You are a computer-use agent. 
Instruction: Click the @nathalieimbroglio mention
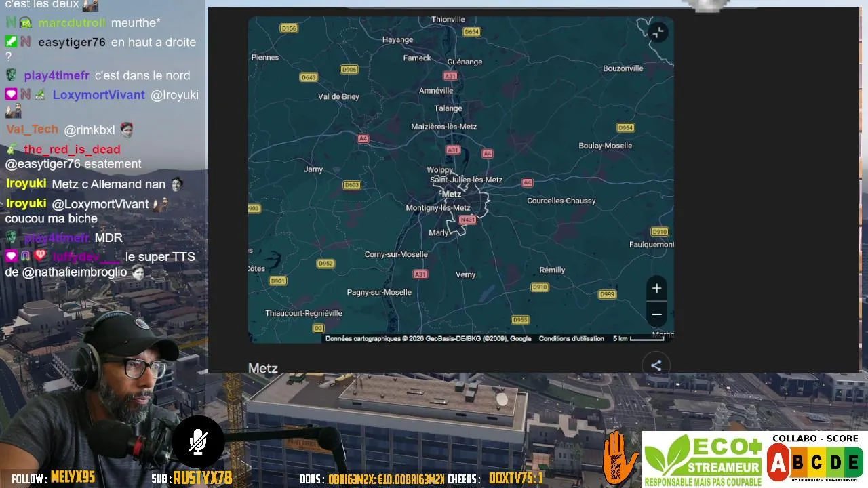coord(75,272)
